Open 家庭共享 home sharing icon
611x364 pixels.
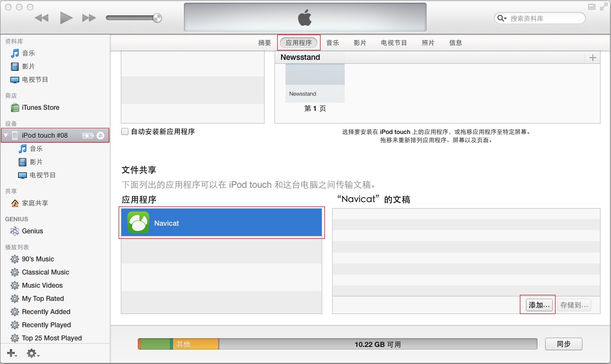(15, 203)
